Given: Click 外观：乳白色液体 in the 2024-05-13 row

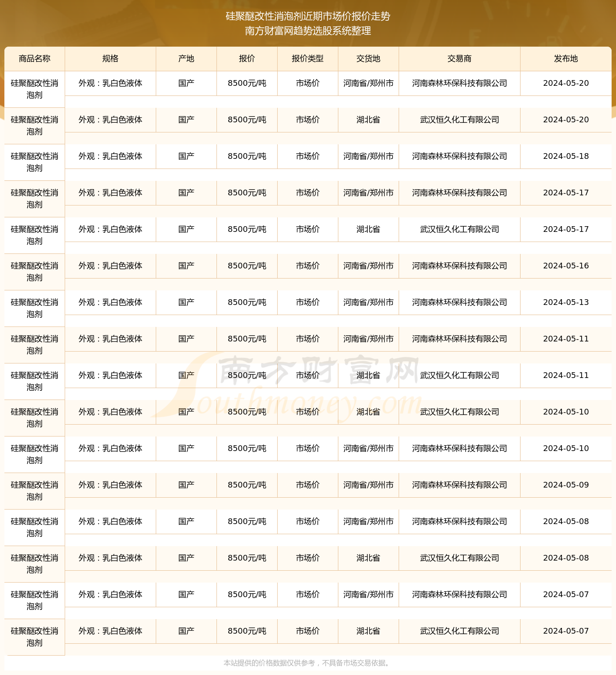Looking at the screenshot, I should tap(110, 302).
